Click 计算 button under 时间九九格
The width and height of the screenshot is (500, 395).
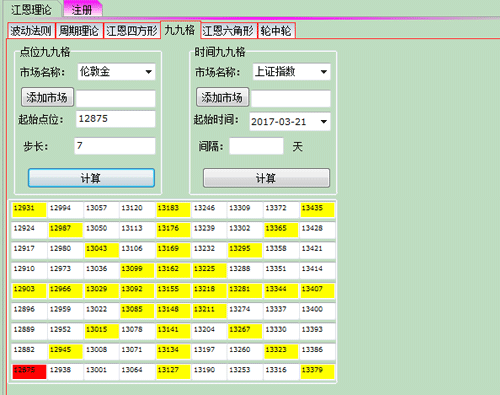coord(266,178)
